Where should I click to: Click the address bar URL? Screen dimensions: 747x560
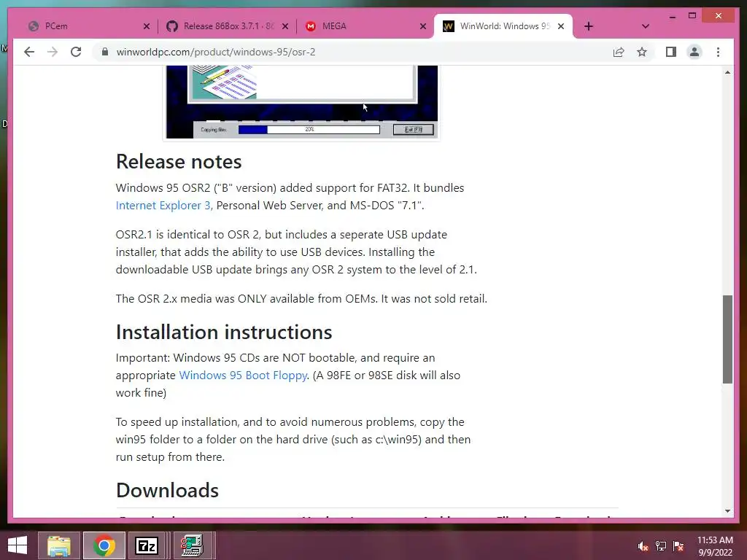tap(216, 52)
